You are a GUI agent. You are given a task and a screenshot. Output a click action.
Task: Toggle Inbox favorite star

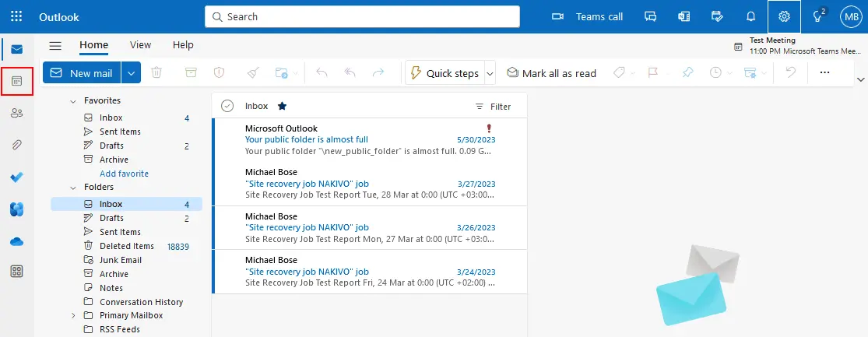283,106
